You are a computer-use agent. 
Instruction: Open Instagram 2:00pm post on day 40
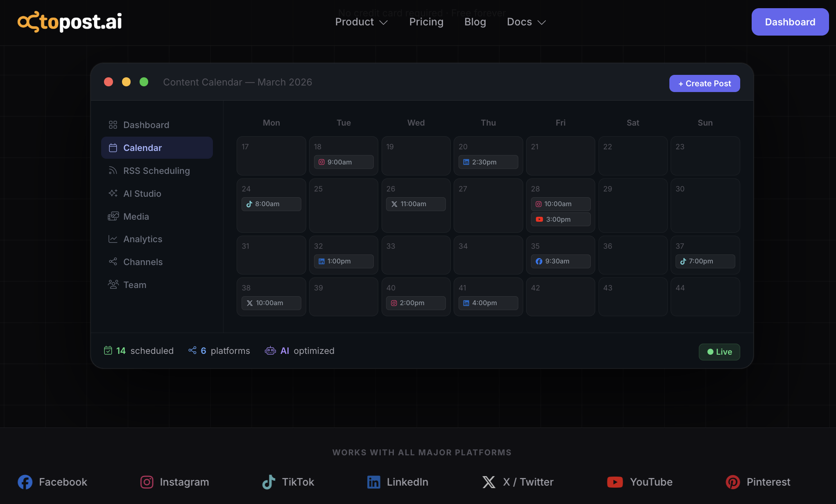(416, 303)
